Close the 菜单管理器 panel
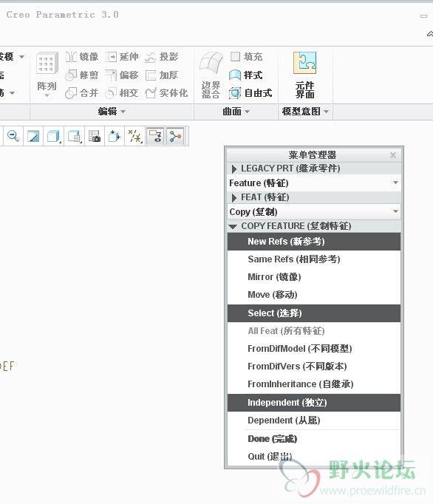Viewport: 433px width, 504px height. click(x=393, y=155)
